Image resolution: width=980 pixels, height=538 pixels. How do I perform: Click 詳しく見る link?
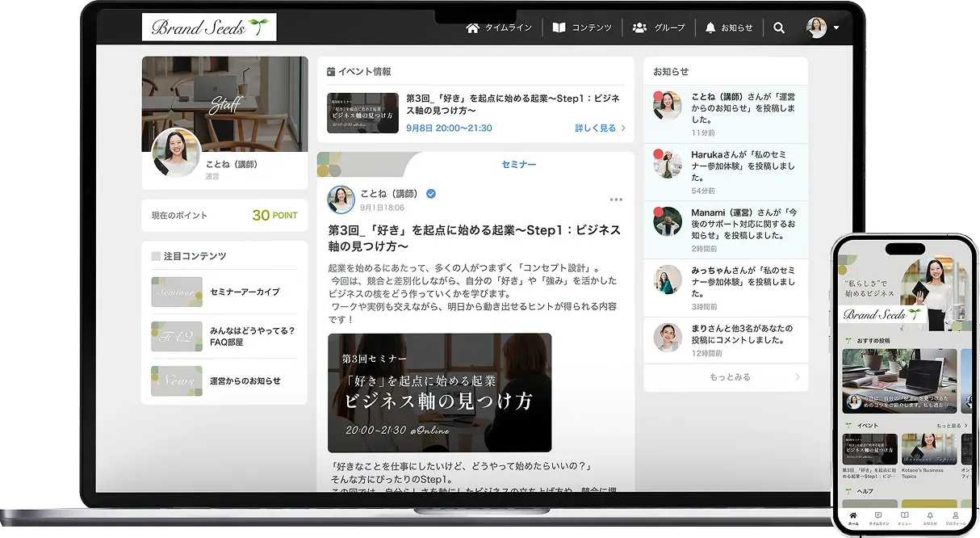pyautogui.click(x=595, y=128)
